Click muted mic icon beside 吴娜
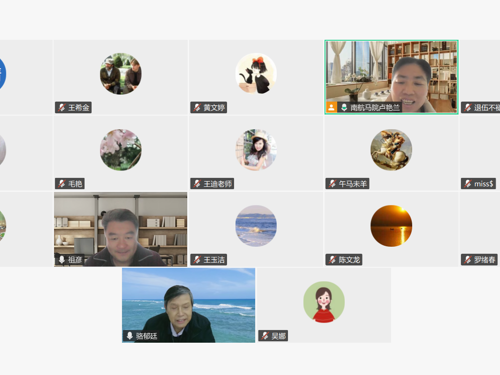Screen dimensions: 500x375 (265, 335)
